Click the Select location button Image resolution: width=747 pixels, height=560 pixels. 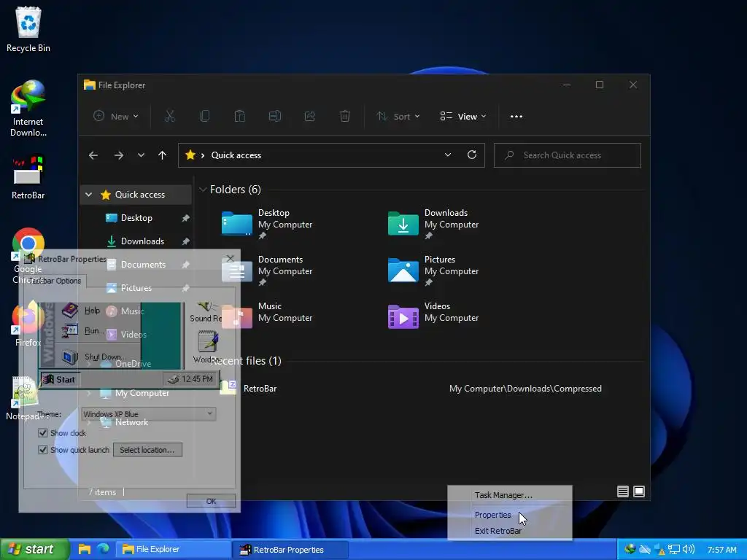point(147,449)
